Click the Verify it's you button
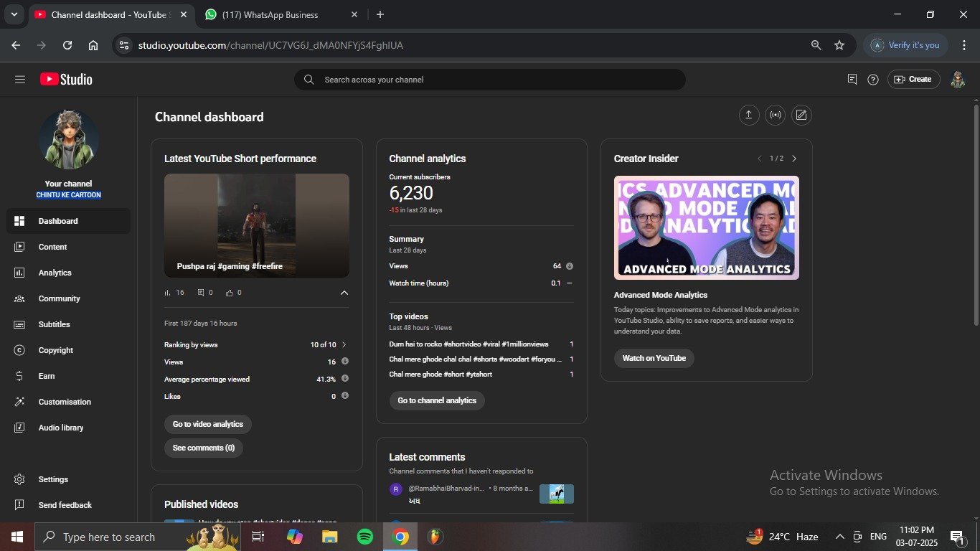This screenshot has width=980, height=551. (906, 45)
